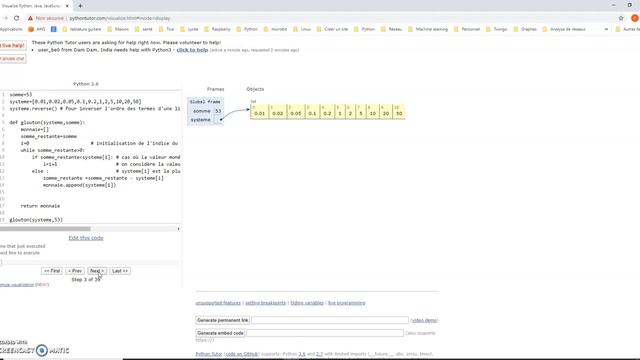Open the code on GitHub link
This screenshot has width=640, height=360.
coord(242,354)
